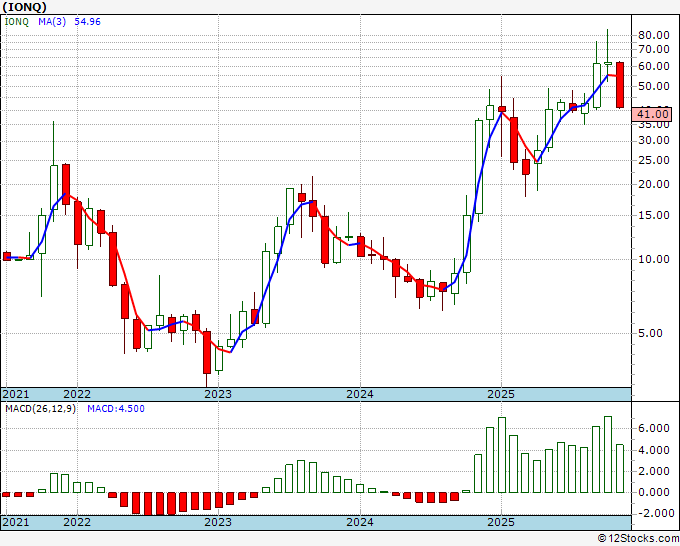Click the 54.96 moving average value
The width and height of the screenshot is (680, 546).
click(87, 22)
